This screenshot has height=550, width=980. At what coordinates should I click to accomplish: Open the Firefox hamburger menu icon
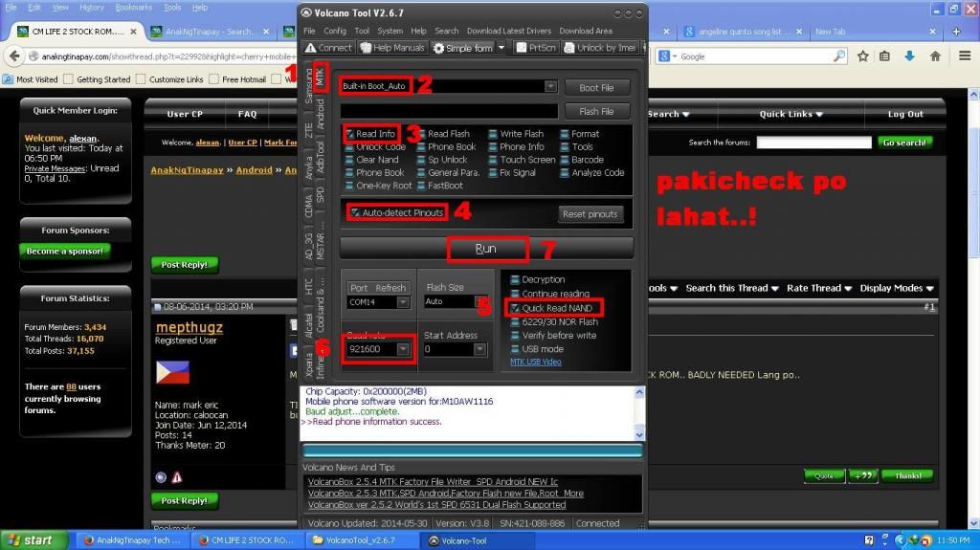click(x=965, y=56)
